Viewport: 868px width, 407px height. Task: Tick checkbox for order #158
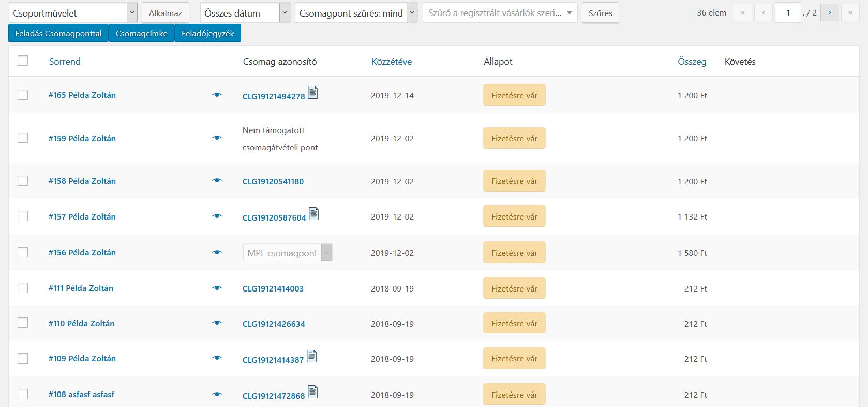(23, 181)
